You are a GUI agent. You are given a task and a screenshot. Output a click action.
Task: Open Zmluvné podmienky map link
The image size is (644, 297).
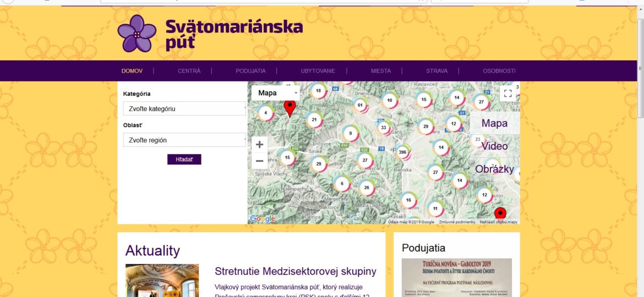pyautogui.click(x=457, y=222)
